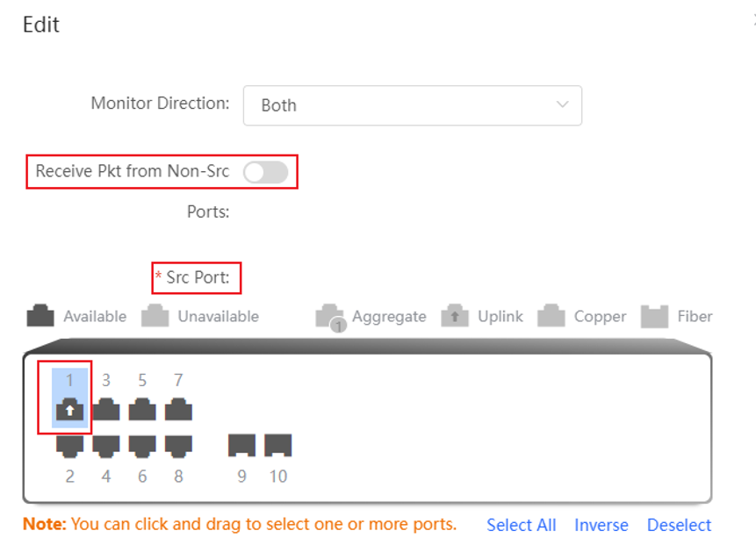Open the Monitor Direction dropdown
Viewport: 756px width, 545px height.
pos(412,105)
